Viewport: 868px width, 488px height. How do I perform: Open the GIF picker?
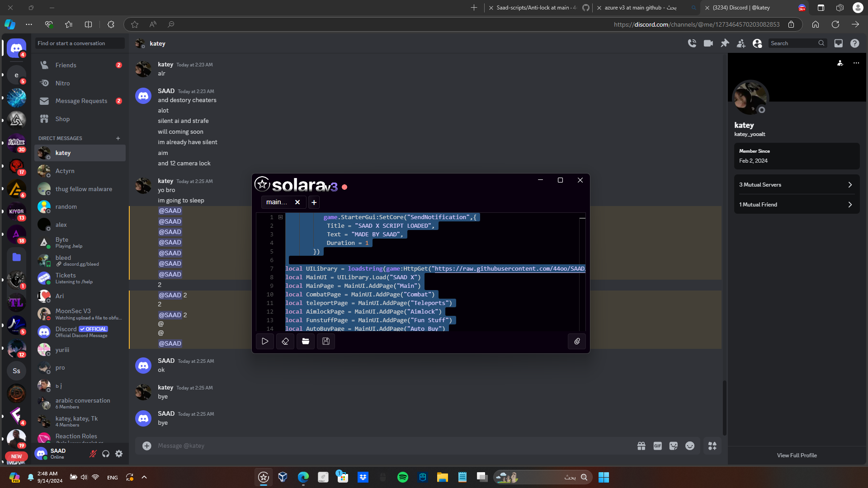[x=657, y=446]
